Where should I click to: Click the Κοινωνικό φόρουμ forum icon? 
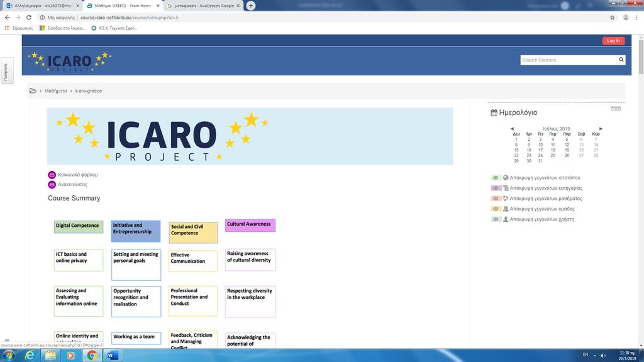click(x=52, y=175)
